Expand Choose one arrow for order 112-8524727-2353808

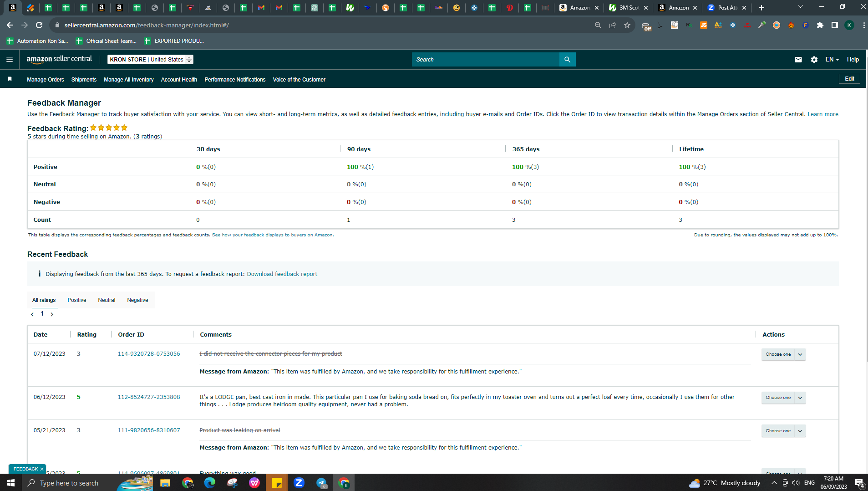point(800,398)
